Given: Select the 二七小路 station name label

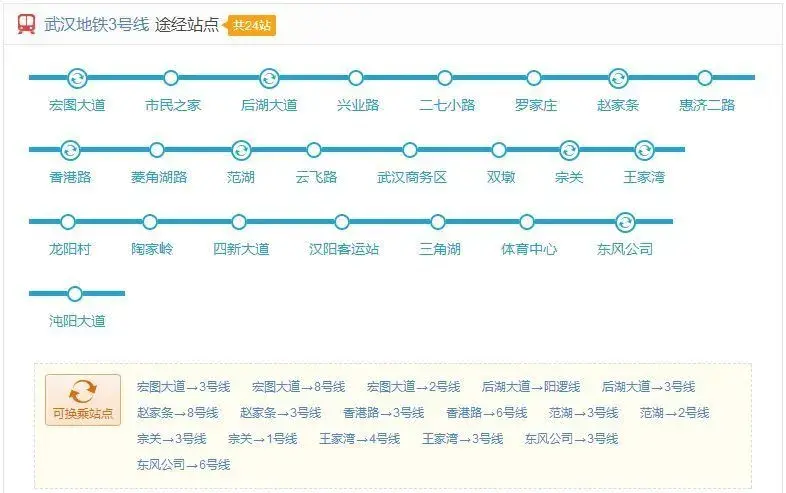Looking at the screenshot, I should (447, 105).
